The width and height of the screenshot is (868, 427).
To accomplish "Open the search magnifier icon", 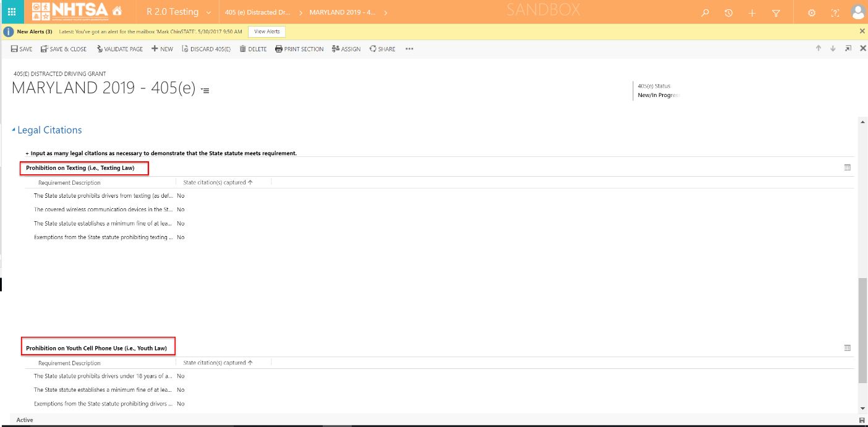I will [705, 12].
